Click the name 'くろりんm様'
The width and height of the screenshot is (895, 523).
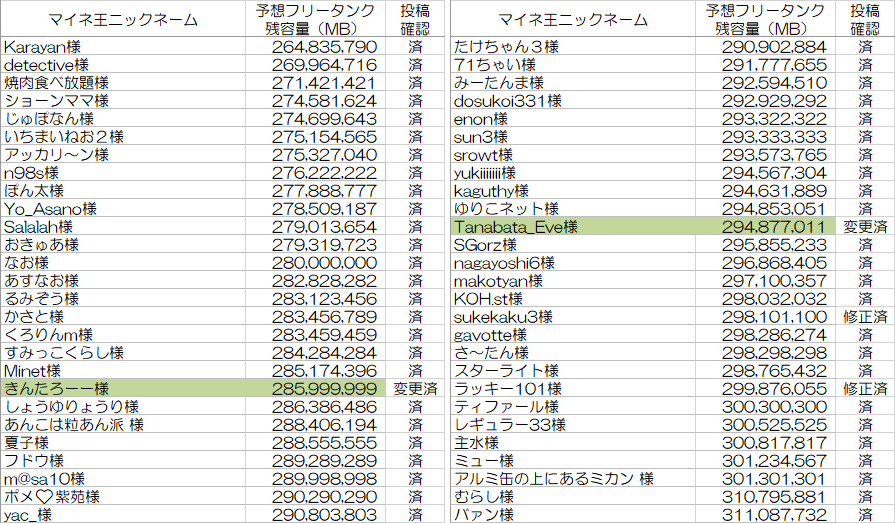pos(49,335)
